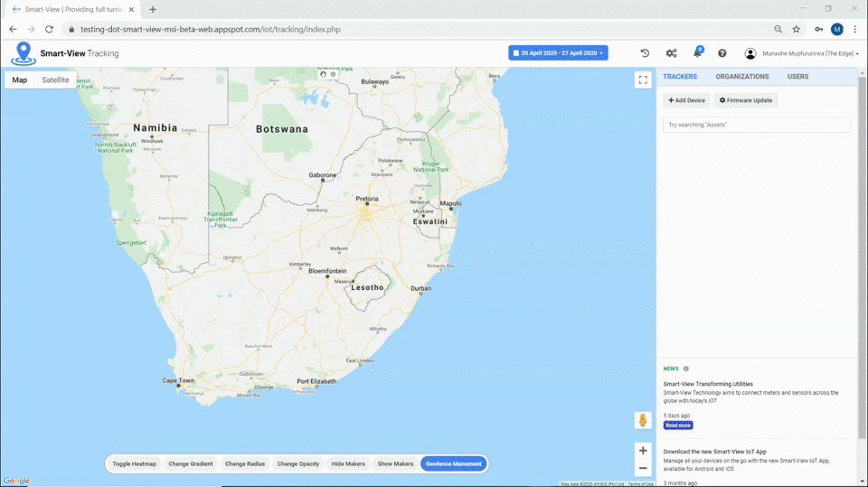Click the Smart-View Transforming Utilities headline
868x487 pixels.
click(708, 384)
